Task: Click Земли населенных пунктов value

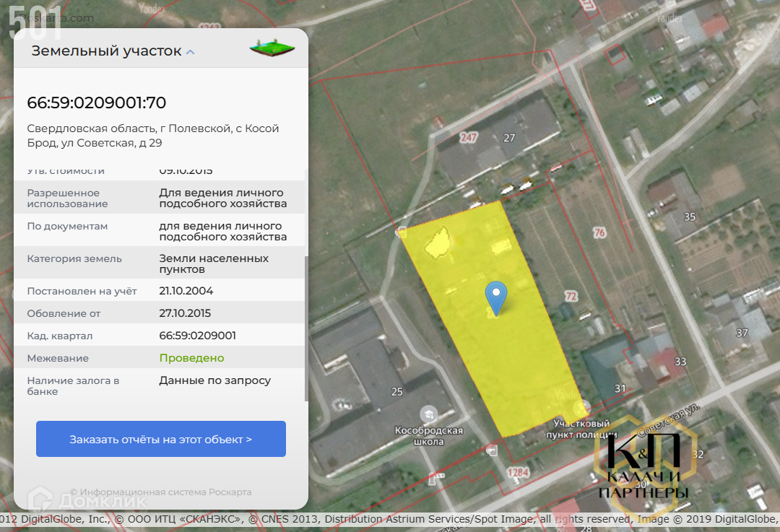Action: click(214, 264)
